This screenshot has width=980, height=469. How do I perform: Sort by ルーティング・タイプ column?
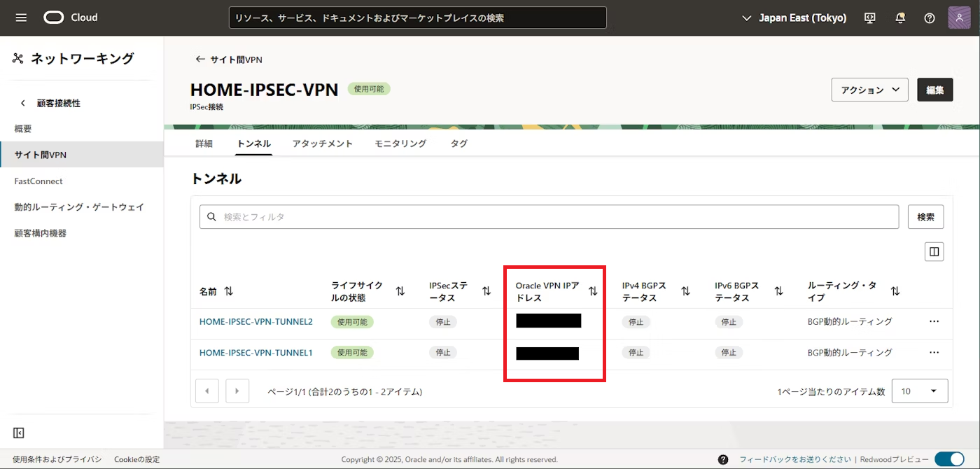(895, 291)
